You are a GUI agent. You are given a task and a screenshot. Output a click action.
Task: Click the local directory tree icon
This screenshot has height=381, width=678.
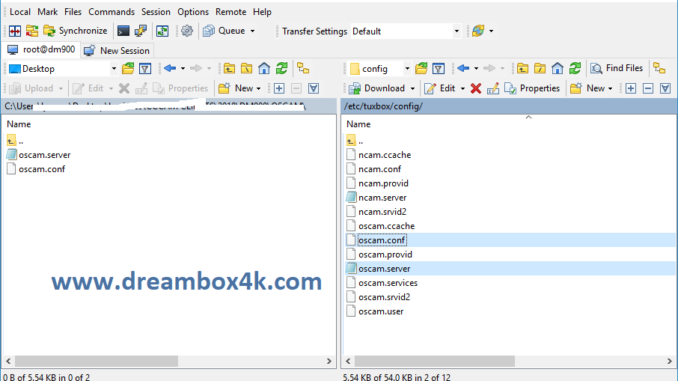303,68
